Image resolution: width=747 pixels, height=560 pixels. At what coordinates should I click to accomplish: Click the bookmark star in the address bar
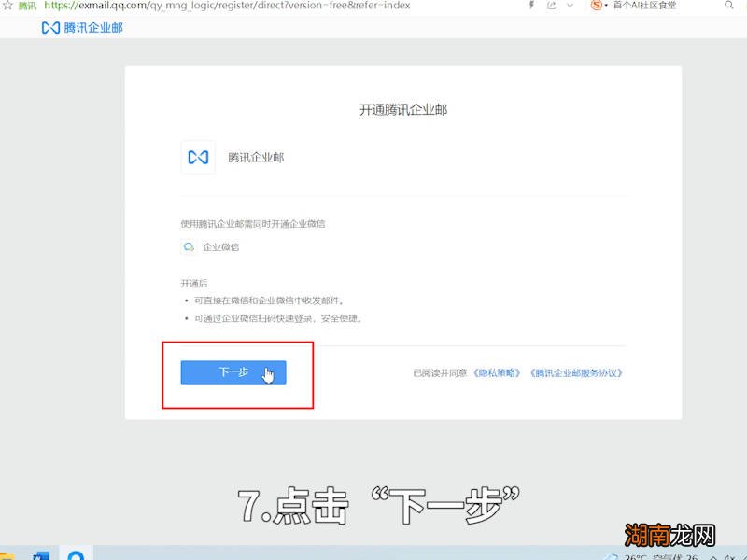coord(7,5)
